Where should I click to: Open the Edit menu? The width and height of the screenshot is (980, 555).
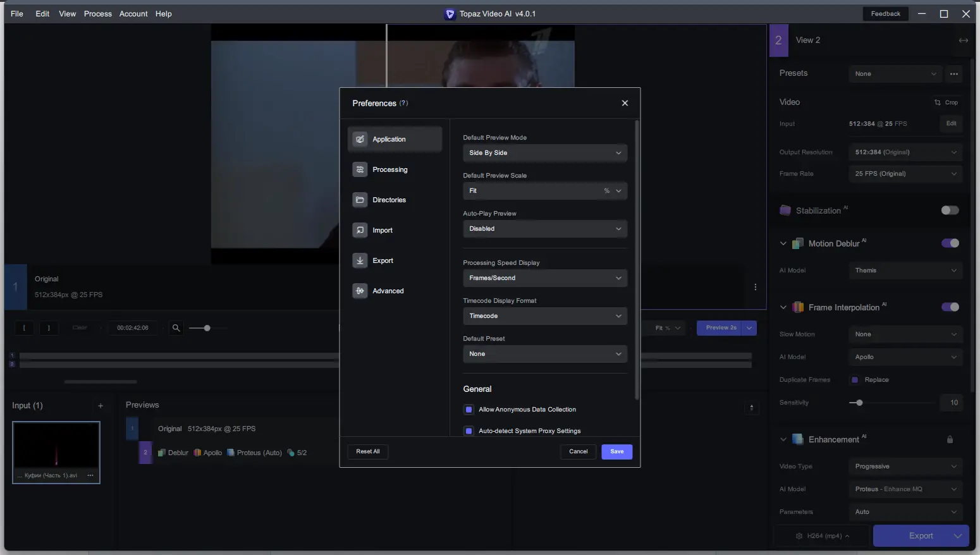(x=42, y=14)
